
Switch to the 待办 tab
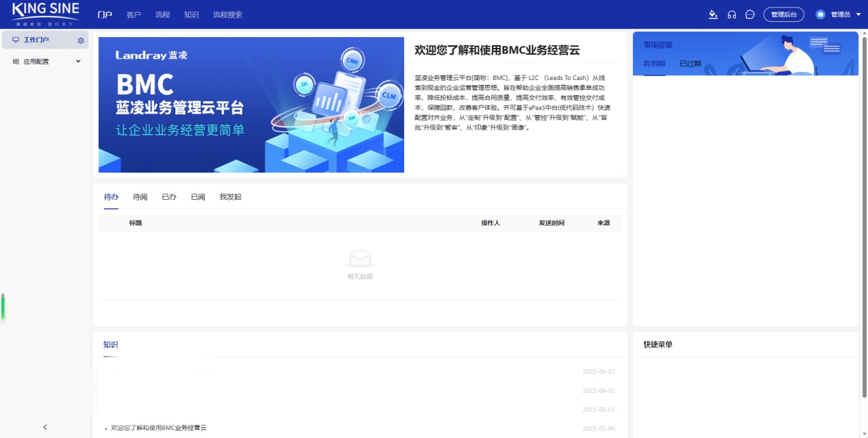tap(111, 197)
